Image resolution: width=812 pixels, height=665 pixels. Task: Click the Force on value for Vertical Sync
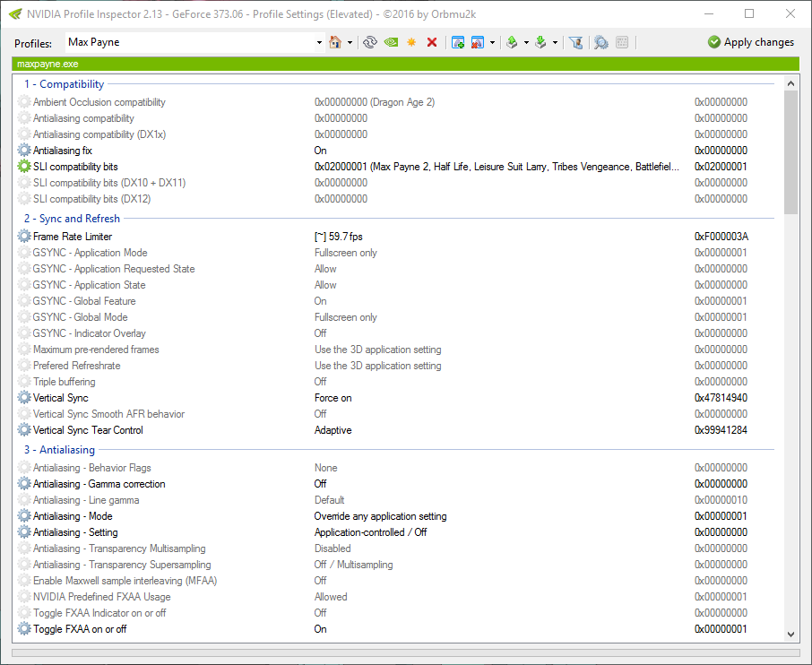coord(333,398)
